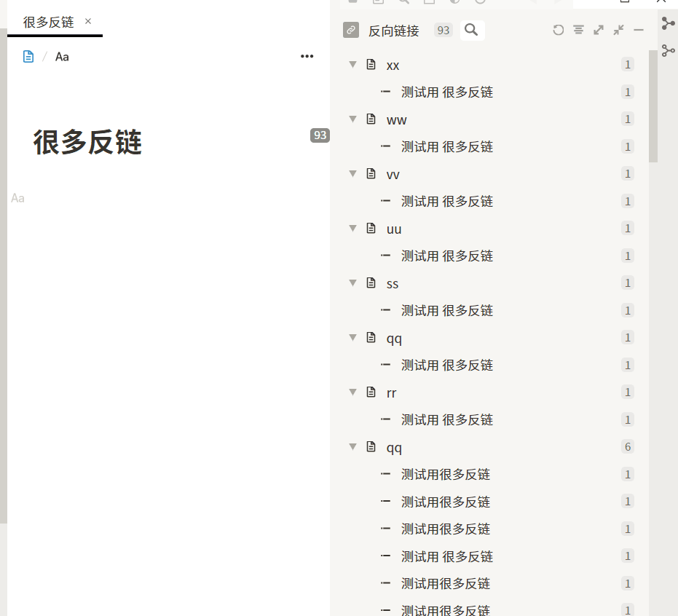Screen dimensions: 678x616
Task: Open search in the backlinks panel
Action: [x=472, y=31]
